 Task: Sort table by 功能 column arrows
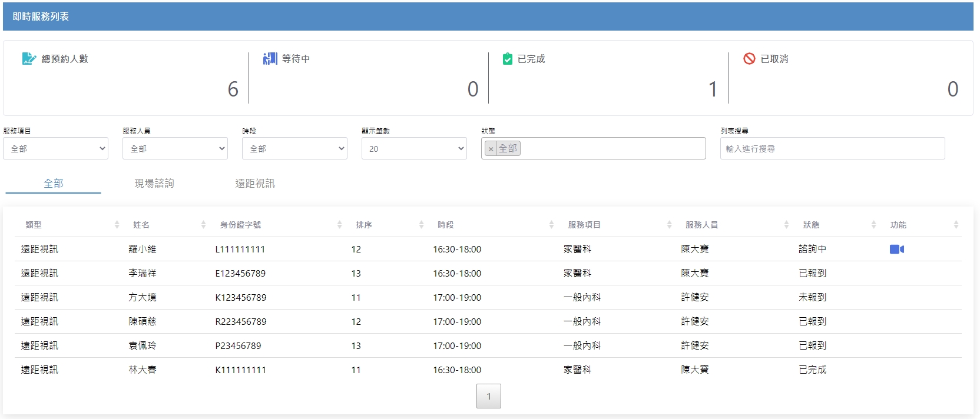(x=956, y=225)
